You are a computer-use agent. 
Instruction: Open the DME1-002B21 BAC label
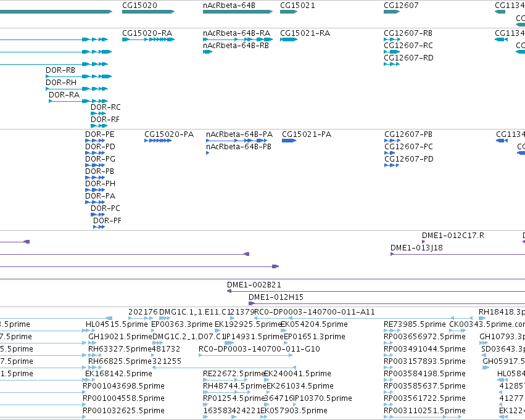click(x=254, y=285)
